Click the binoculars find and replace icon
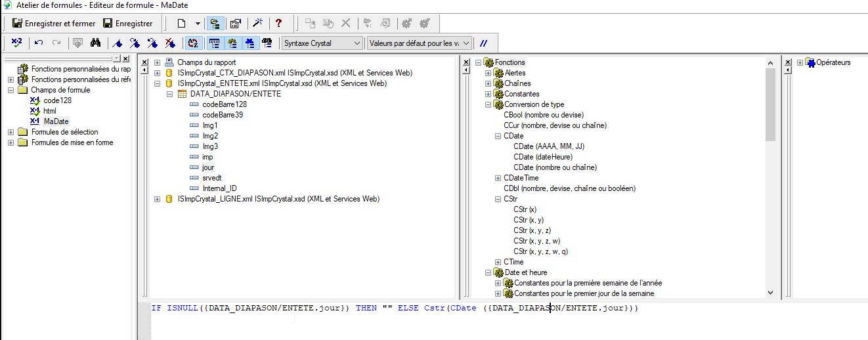The width and height of the screenshot is (868, 340). click(95, 43)
